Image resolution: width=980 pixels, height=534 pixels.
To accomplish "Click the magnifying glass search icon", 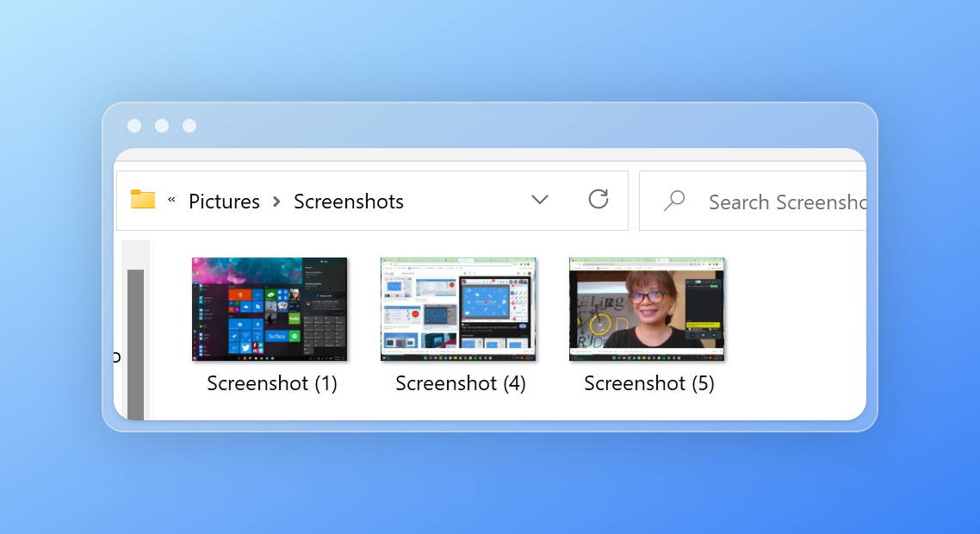I will coord(673,201).
